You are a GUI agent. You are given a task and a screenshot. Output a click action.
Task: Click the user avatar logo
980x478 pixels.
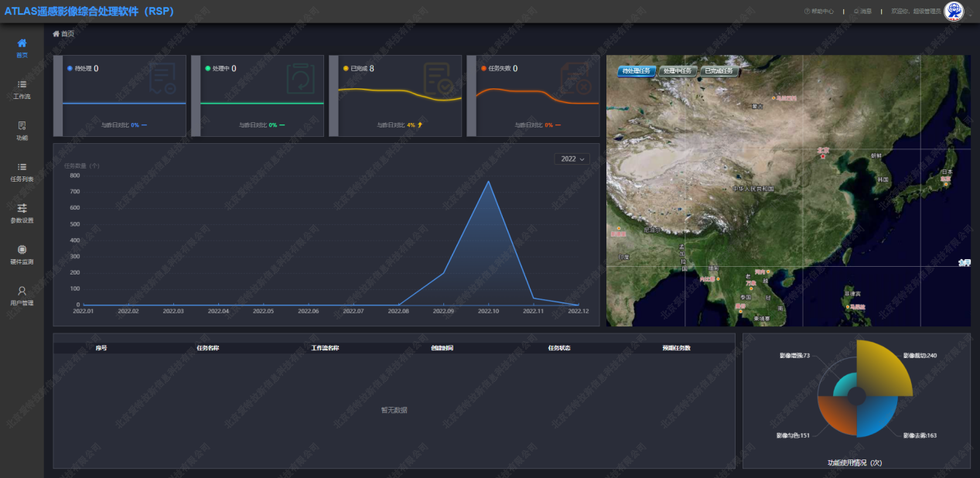click(x=954, y=12)
